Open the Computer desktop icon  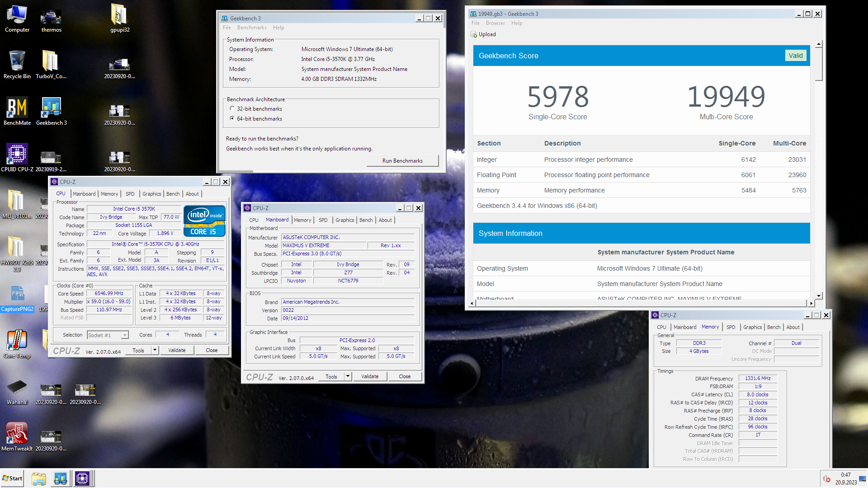click(x=17, y=19)
